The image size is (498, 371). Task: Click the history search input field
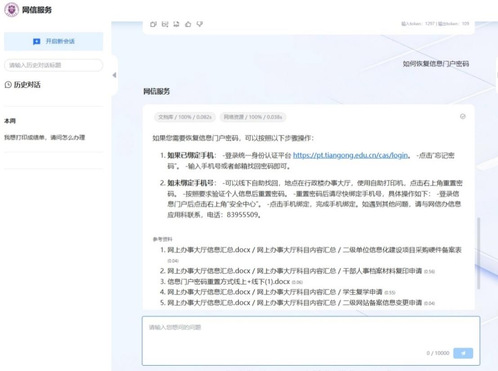click(54, 65)
